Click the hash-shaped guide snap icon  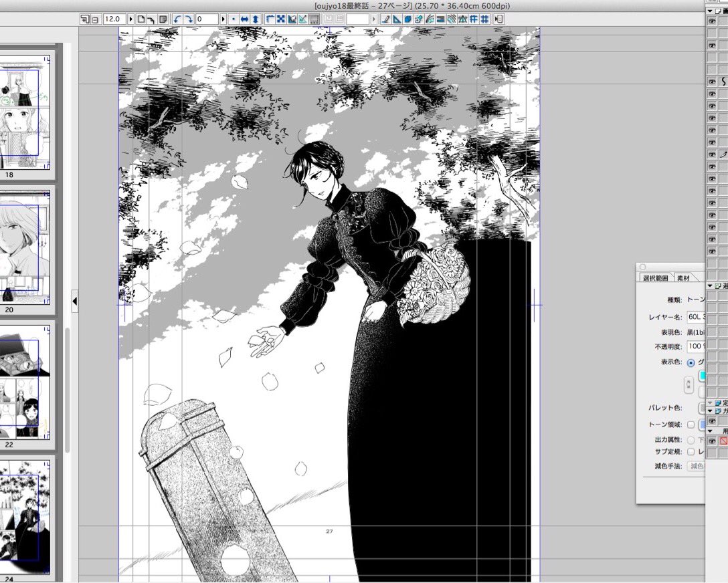[474, 19]
